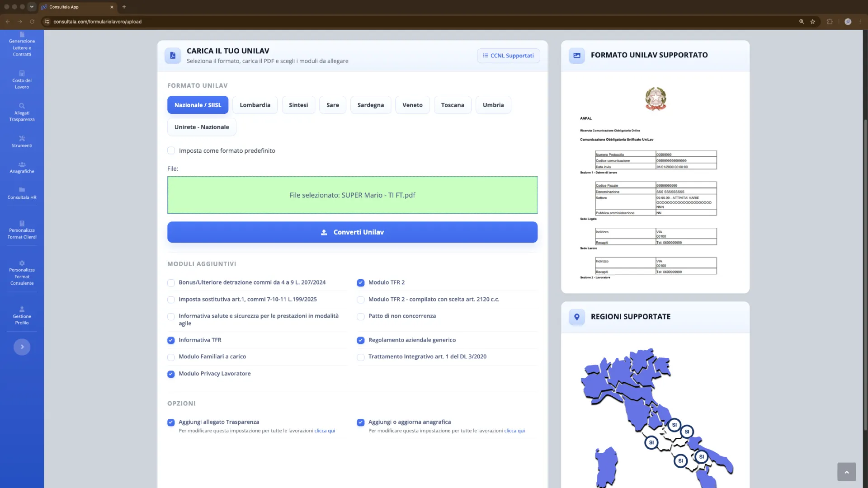Image resolution: width=868 pixels, height=488 pixels.
Task: Open the browser zoom magnifier icon
Action: click(x=802, y=21)
